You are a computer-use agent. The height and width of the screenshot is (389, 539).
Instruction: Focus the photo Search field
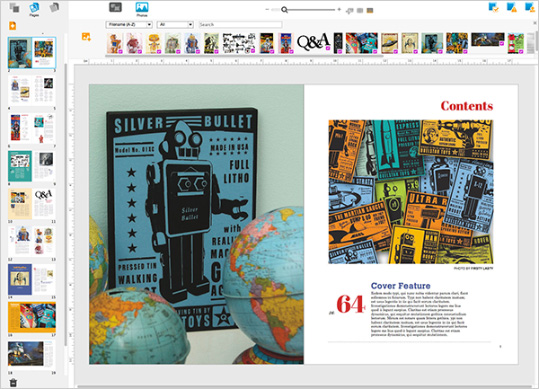pyautogui.click(x=240, y=24)
